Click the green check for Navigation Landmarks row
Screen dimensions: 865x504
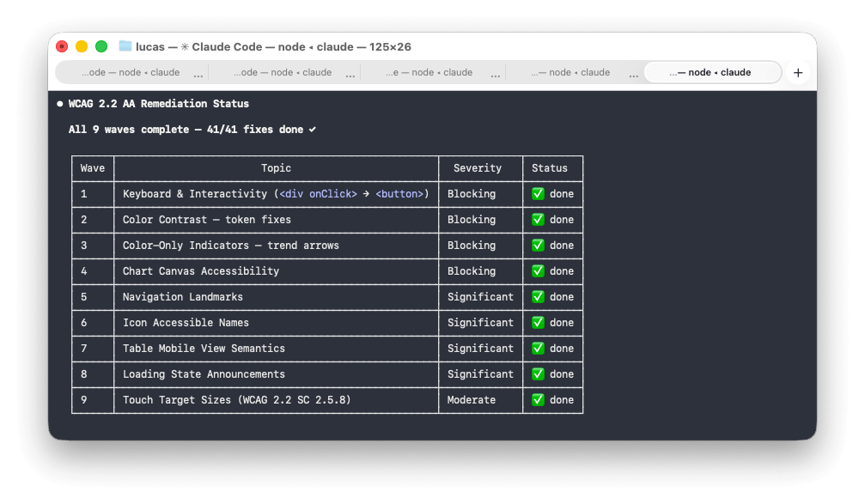[539, 297]
